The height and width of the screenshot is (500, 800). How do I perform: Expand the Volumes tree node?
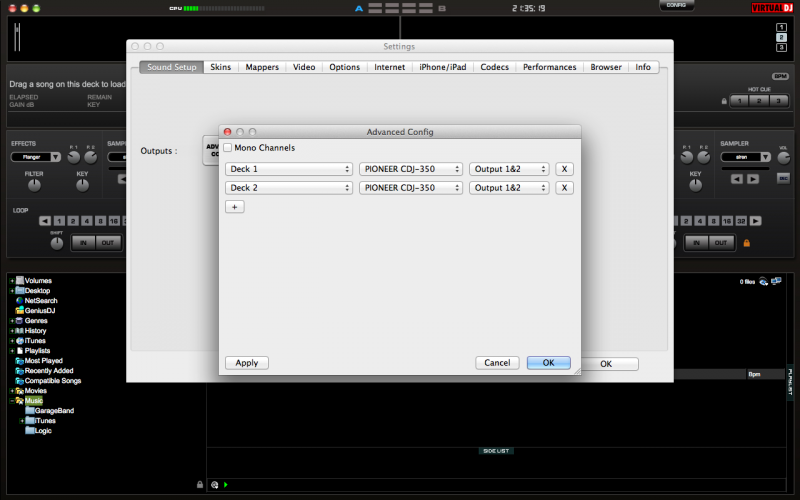click(x=12, y=281)
